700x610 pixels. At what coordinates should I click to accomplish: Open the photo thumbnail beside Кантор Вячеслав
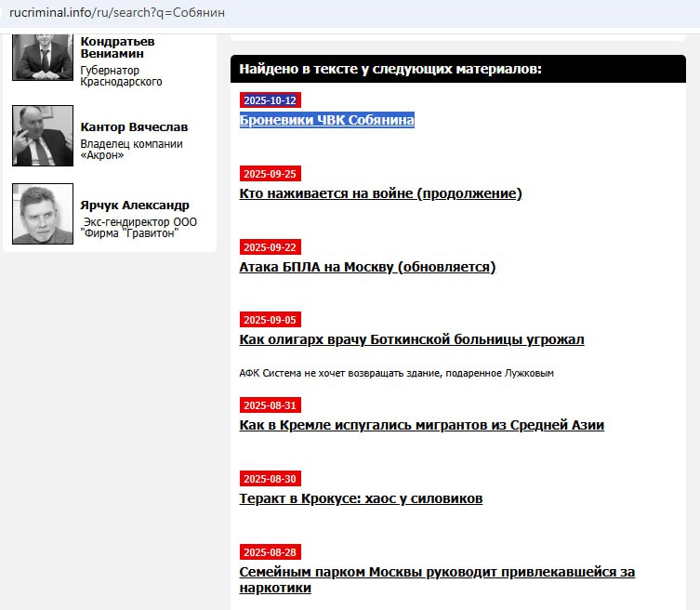pos(43,136)
